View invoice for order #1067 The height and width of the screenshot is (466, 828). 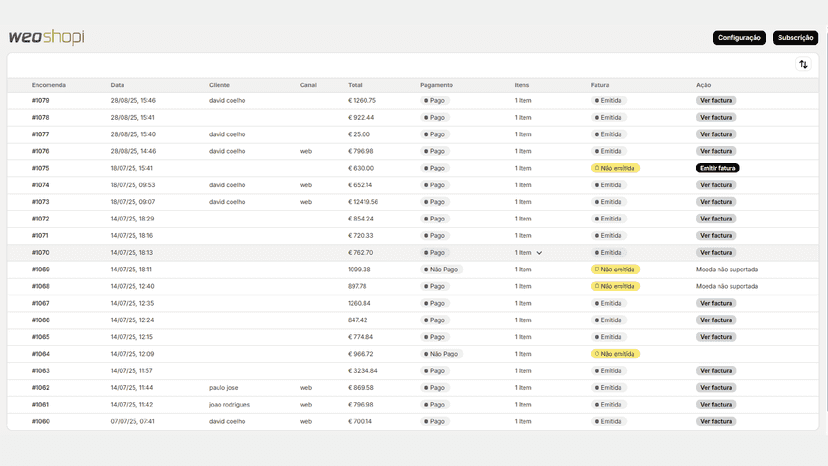[x=716, y=303]
